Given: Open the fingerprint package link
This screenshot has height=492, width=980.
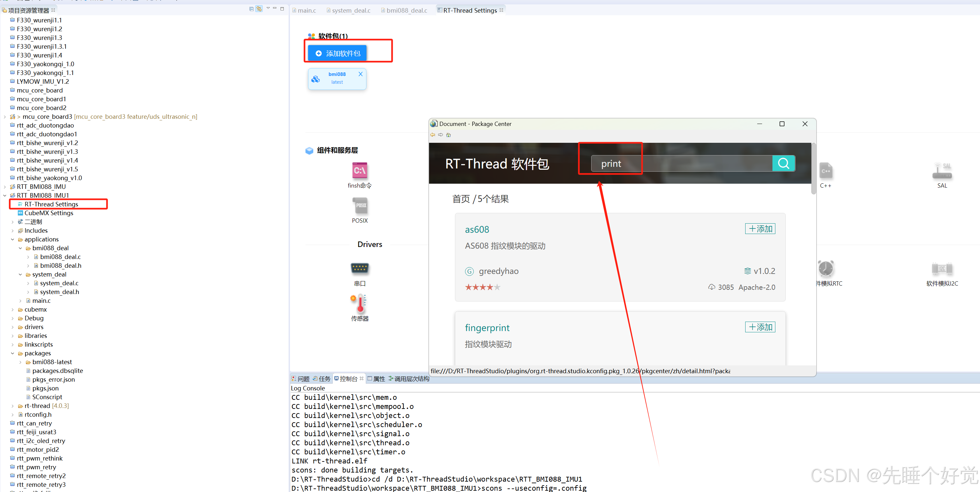Looking at the screenshot, I should [487, 328].
